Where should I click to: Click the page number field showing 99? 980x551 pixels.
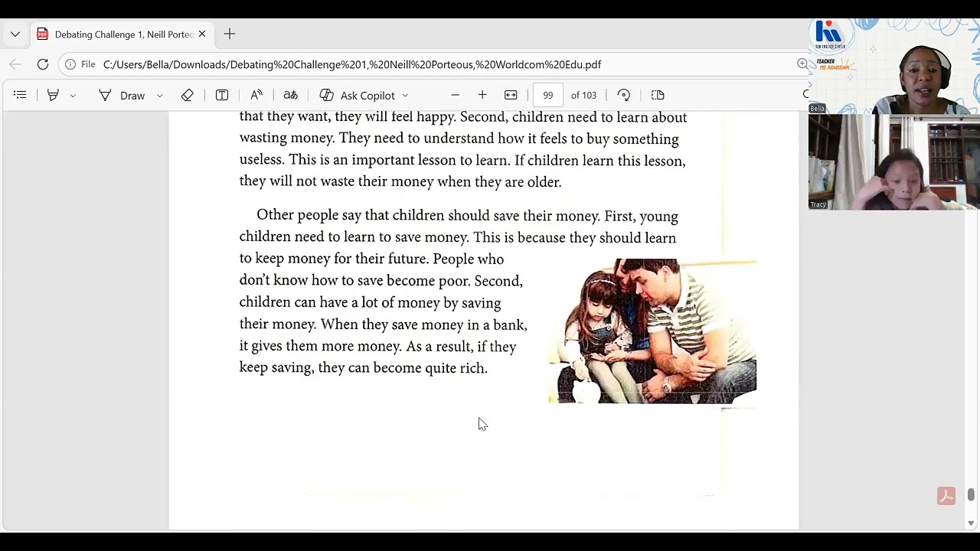(548, 95)
